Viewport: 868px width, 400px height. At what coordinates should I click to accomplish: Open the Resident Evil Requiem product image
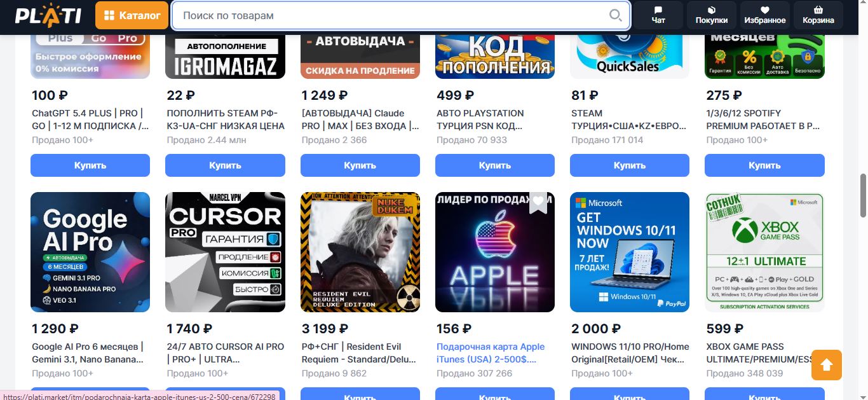[360, 252]
